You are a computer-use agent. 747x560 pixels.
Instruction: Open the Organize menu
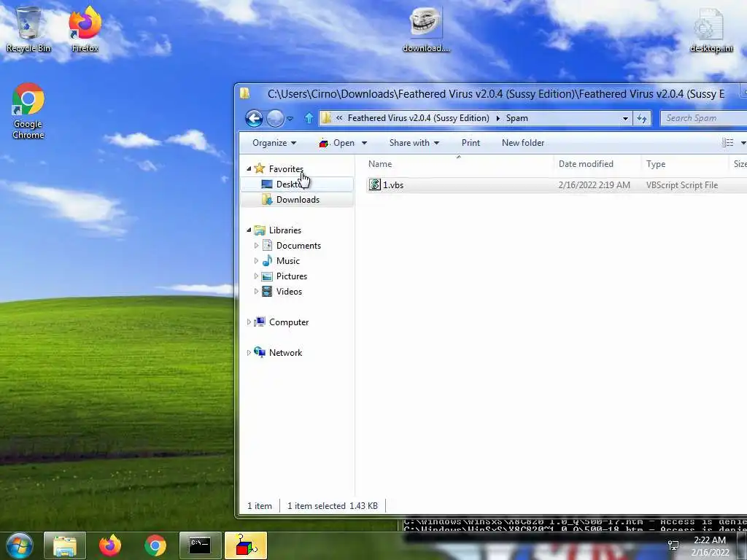coord(274,143)
